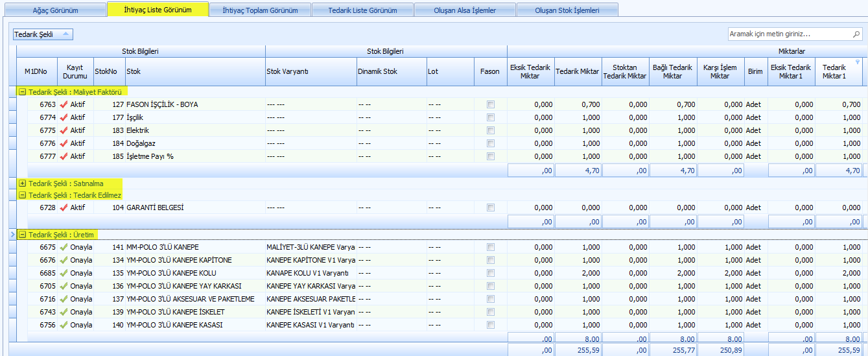Click green checkmark icon for MM-POLO 3'LÜ KANEPE

click(x=64, y=247)
